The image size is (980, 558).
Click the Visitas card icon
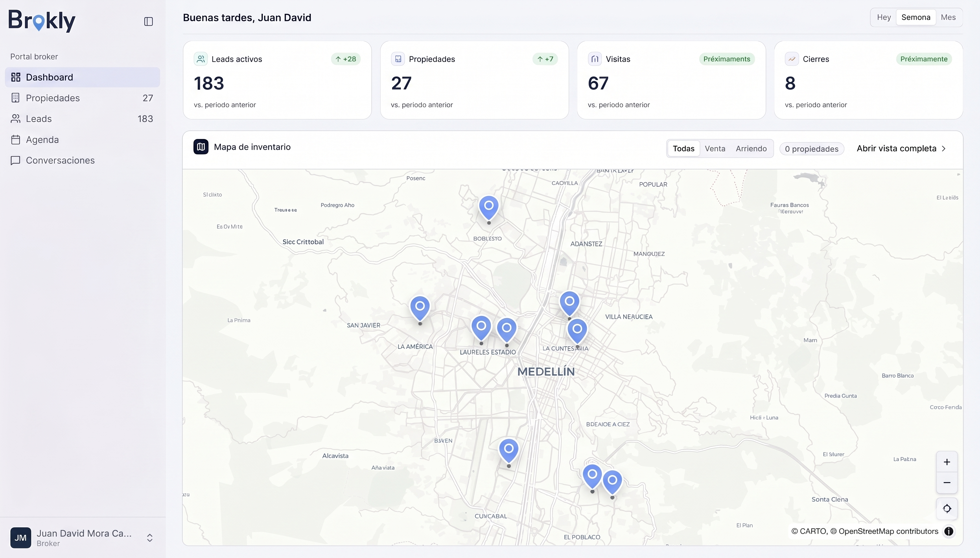tap(595, 59)
